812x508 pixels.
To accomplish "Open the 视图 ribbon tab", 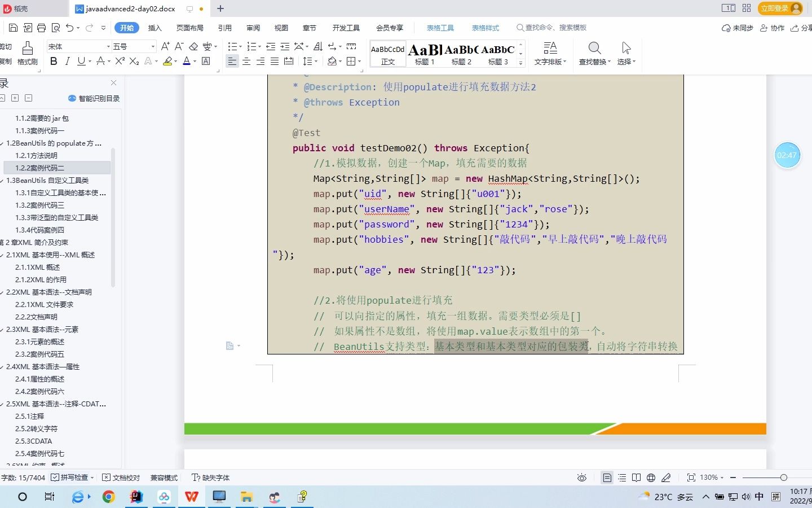I will [x=281, y=28].
